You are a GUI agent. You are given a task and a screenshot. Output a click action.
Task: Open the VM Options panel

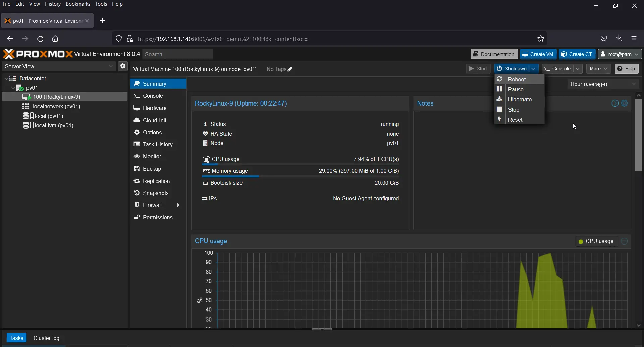click(x=158, y=133)
